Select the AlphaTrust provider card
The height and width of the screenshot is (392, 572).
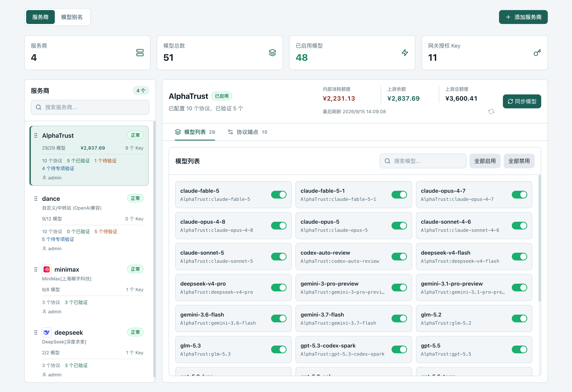pyautogui.click(x=89, y=156)
